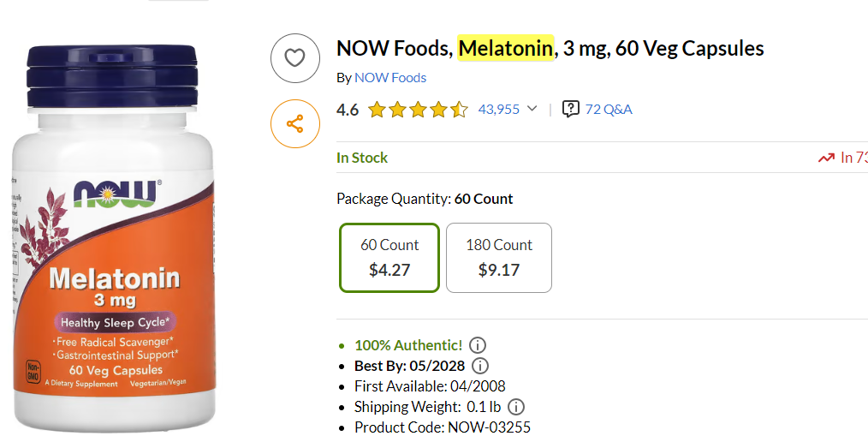Screen dimensions: 868x442
Task: Click info icon beside Best By date
Action: pyautogui.click(x=480, y=366)
